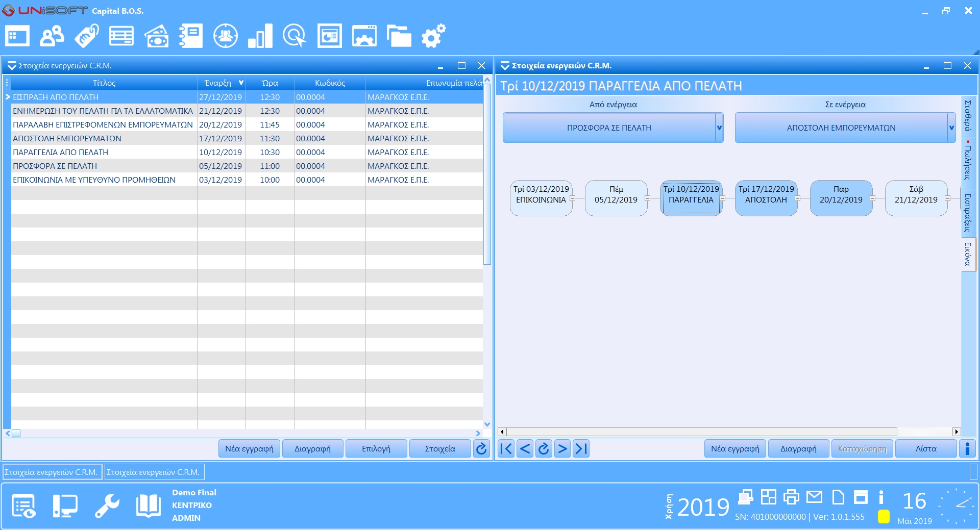Switch to the Εισπράξεις side tab

[x=968, y=213]
